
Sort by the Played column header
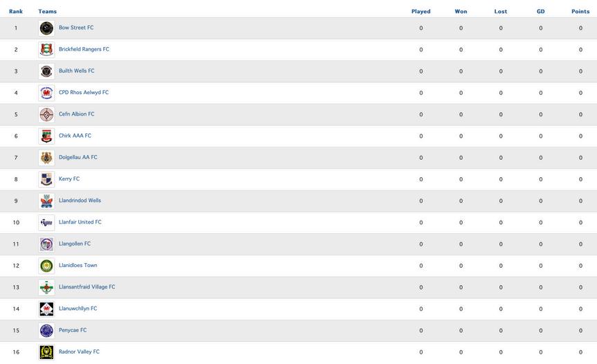click(x=420, y=11)
